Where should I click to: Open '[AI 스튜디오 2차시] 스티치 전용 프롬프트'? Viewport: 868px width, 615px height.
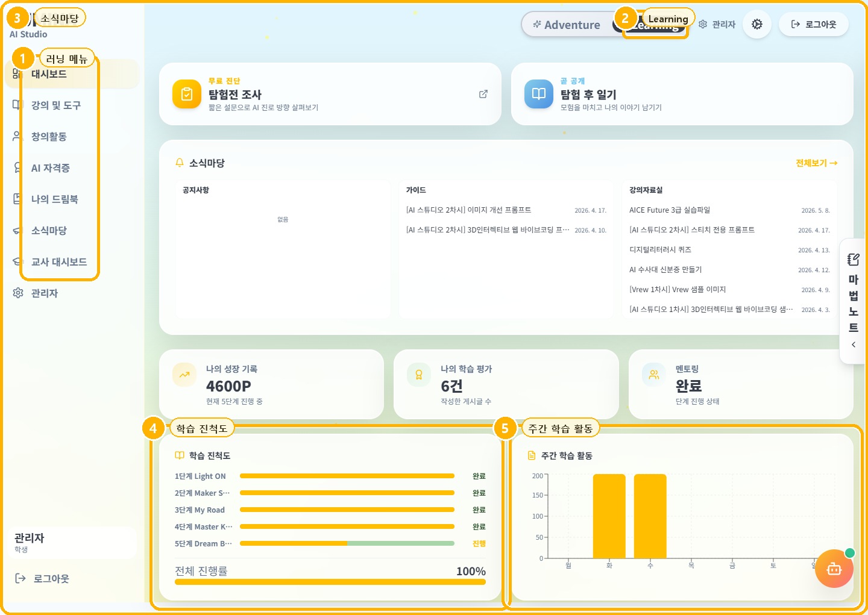click(729, 230)
